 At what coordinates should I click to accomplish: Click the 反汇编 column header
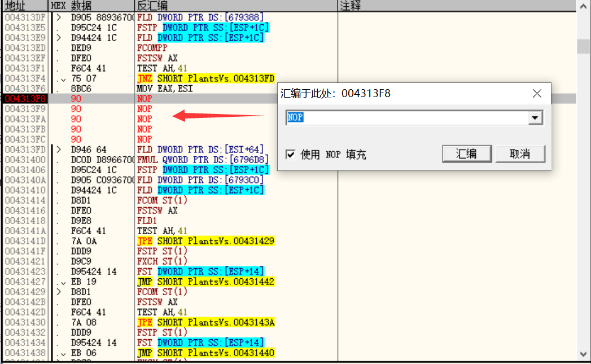(236, 6)
